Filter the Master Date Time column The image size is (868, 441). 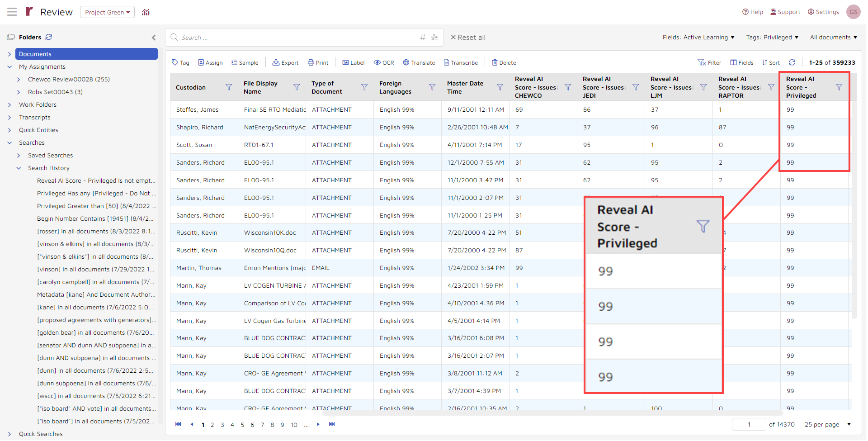point(500,87)
